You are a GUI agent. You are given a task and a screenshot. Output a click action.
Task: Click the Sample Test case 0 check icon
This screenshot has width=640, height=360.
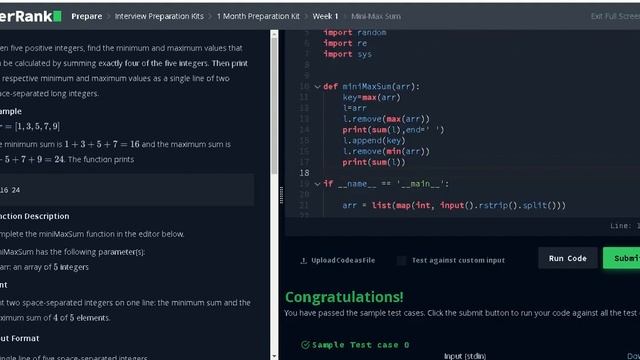pyautogui.click(x=305, y=345)
